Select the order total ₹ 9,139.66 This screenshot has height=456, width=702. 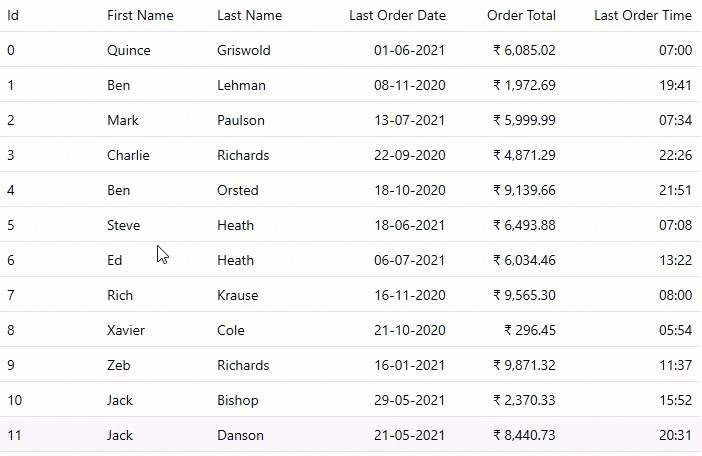524,190
